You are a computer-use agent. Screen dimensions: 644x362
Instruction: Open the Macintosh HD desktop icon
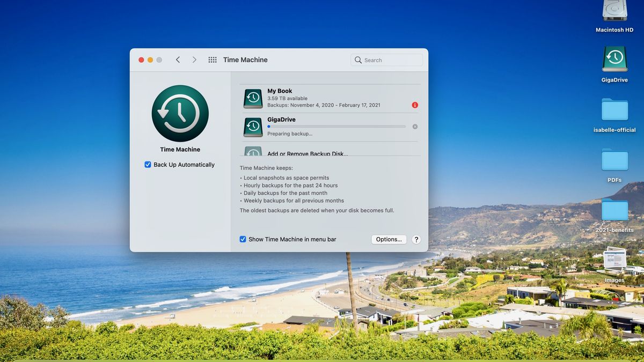click(x=614, y=11)
